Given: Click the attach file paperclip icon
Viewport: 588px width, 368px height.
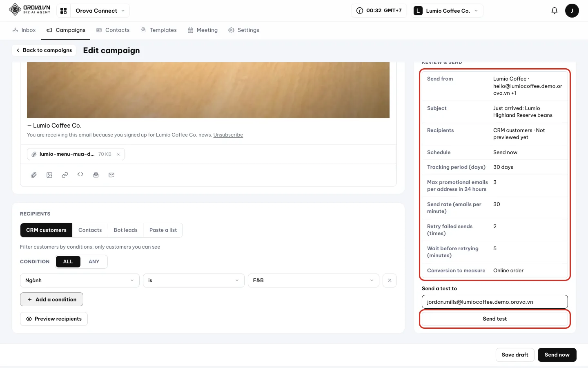Looking at the screenshot, I should pyautogui.click(x=34, y=175).
